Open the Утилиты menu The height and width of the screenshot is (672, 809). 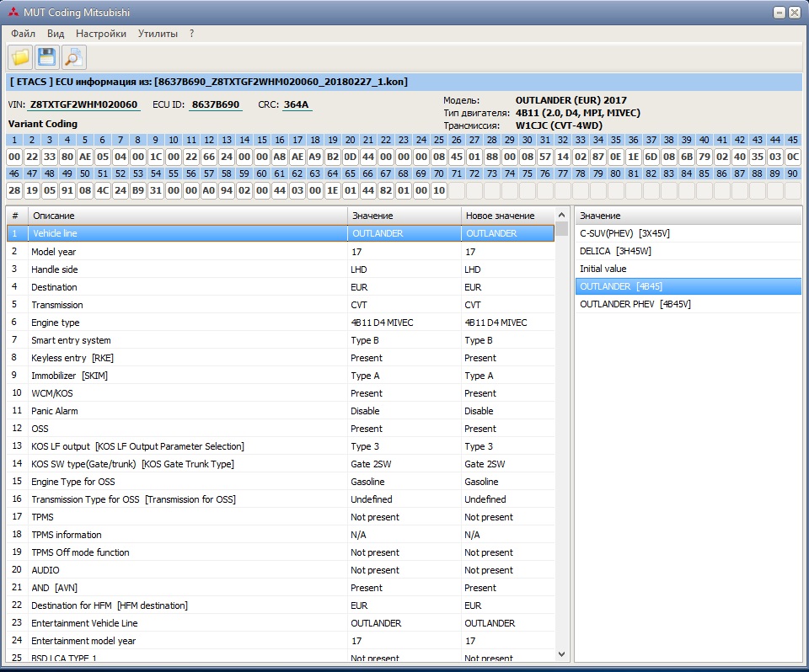158,34
